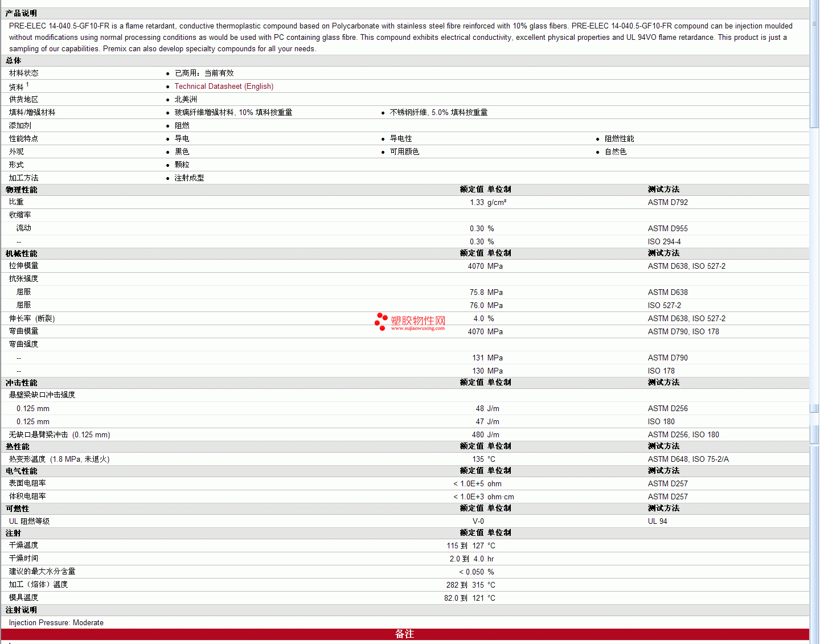820x644 pixels.
Task: Select the 可用颜色 appearance value
Action: pos(404,152)
